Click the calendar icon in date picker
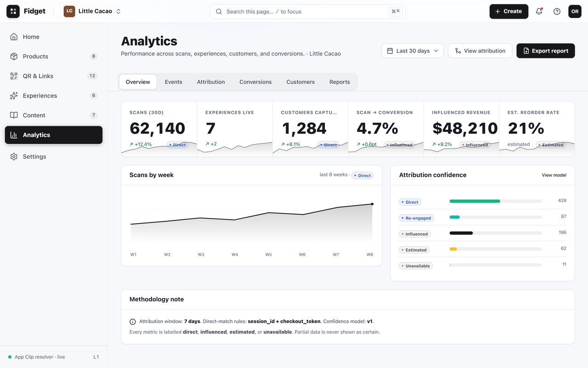 coord(390,51)
